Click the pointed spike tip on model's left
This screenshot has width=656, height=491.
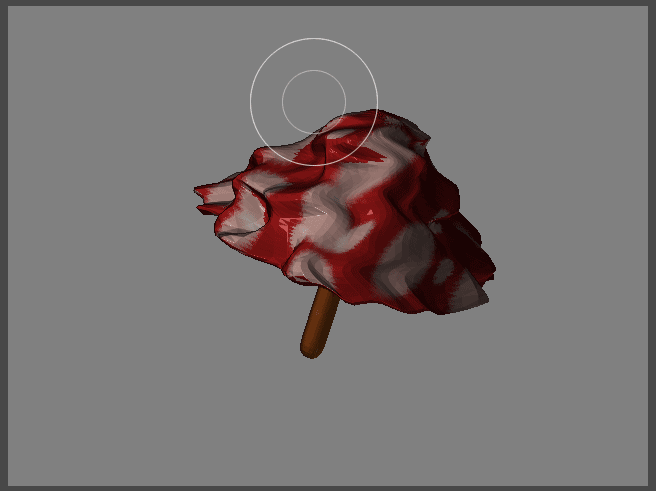198,190
